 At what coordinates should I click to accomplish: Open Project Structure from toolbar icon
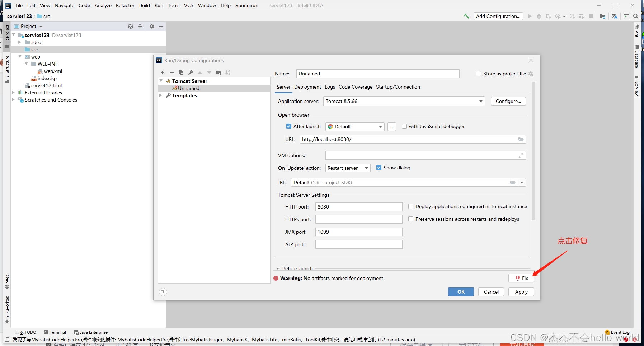603,16
